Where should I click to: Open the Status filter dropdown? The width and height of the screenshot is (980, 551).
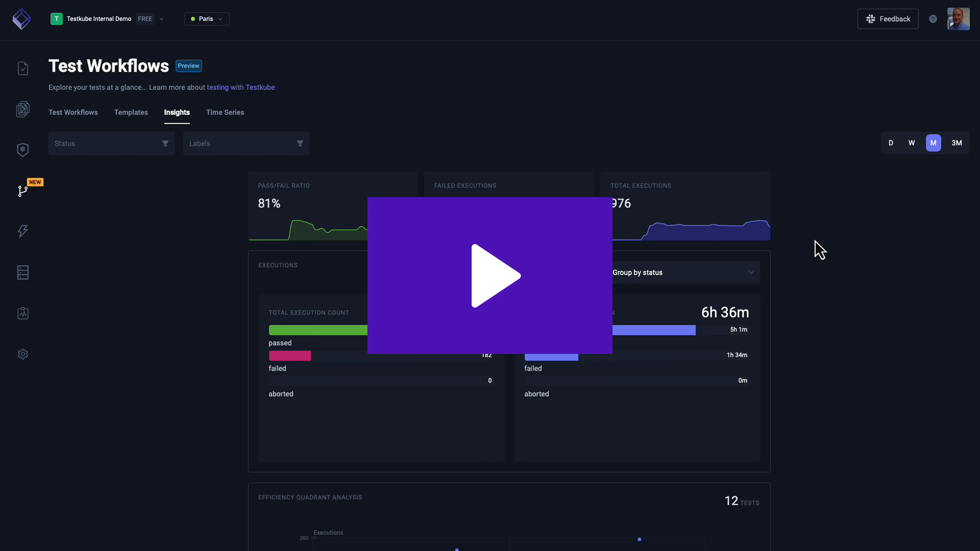pyautogui.click(x=112, y=143)
